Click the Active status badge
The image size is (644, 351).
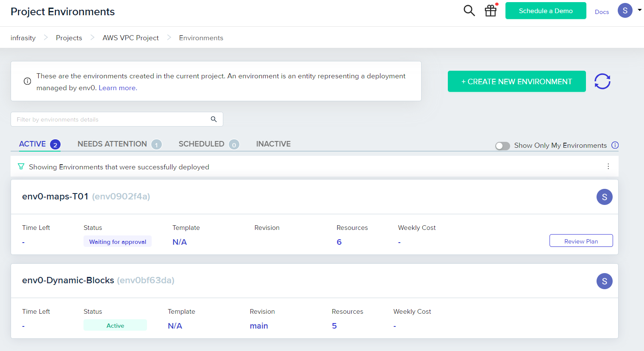[115, 326]
